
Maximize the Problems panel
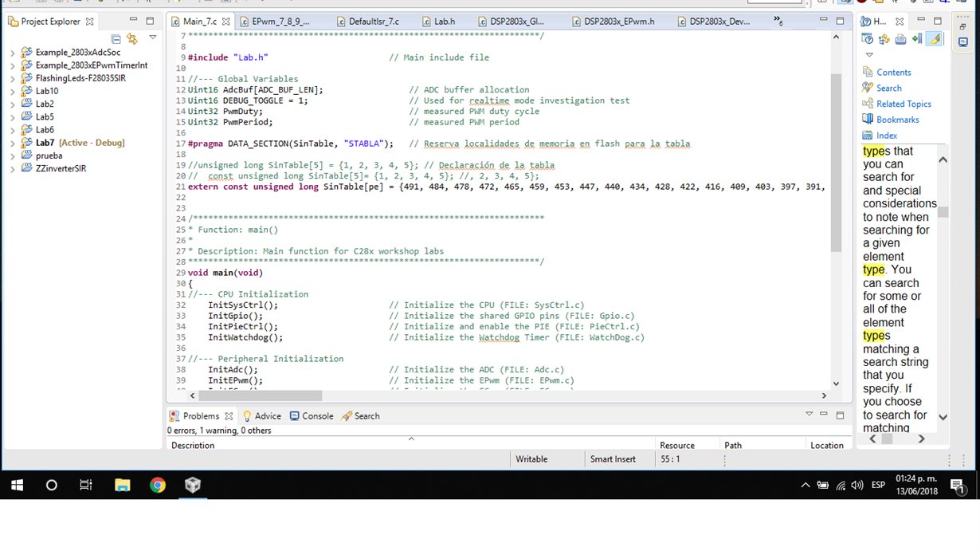[839, 415]
